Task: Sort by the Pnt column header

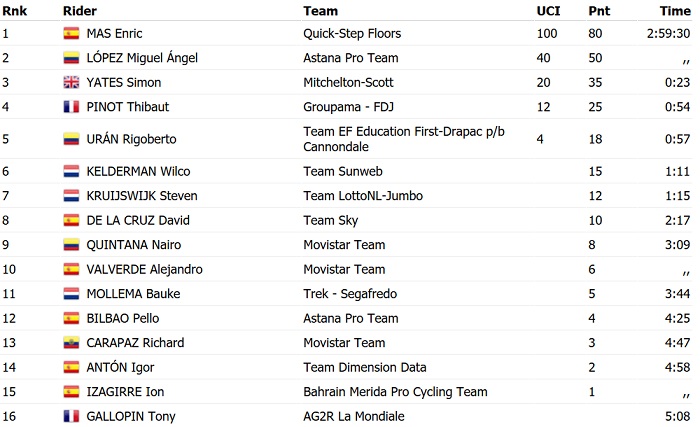Action: [600, 10]
